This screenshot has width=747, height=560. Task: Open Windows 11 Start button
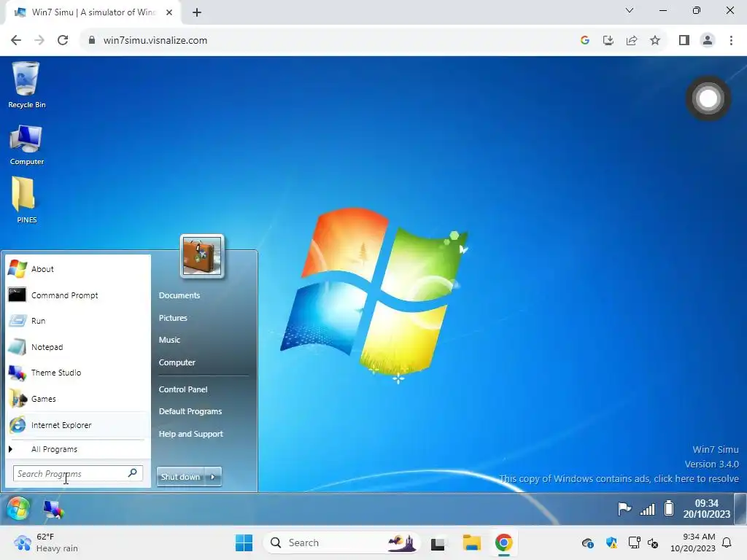tap(244, 542)
